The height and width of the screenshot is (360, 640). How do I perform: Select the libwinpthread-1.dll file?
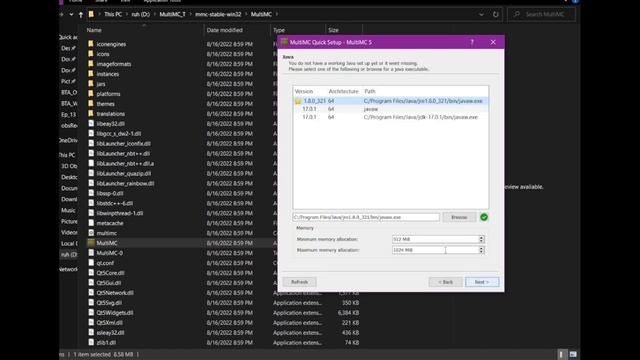click(120, 213)
